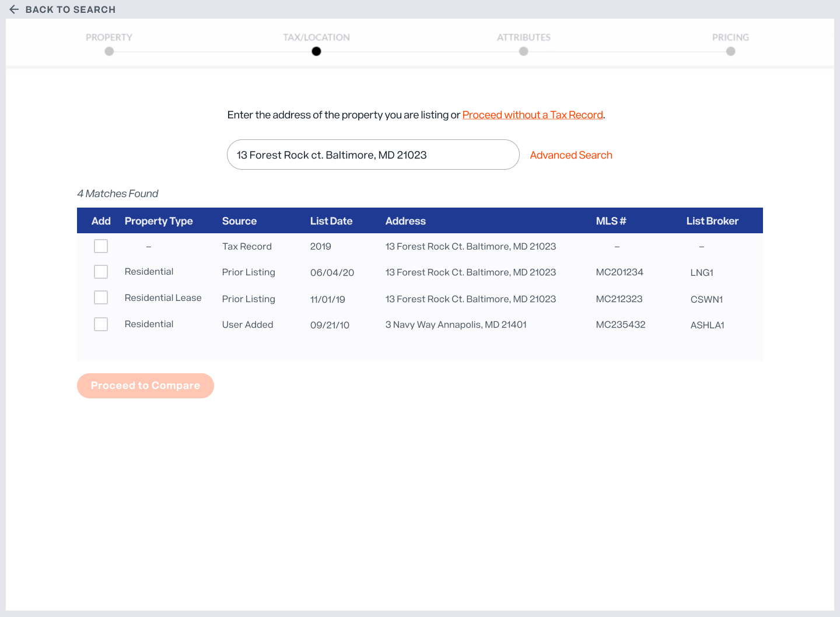Viewport: 840px width, 617px height.
Task: Select the TAX/LOCATION step label
Action: tap(316, 37)
